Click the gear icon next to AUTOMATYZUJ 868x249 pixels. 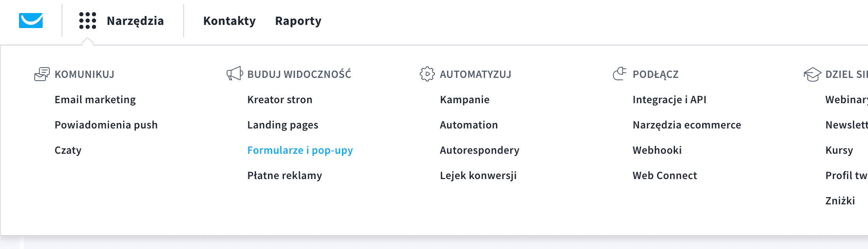tap(426, 74)
